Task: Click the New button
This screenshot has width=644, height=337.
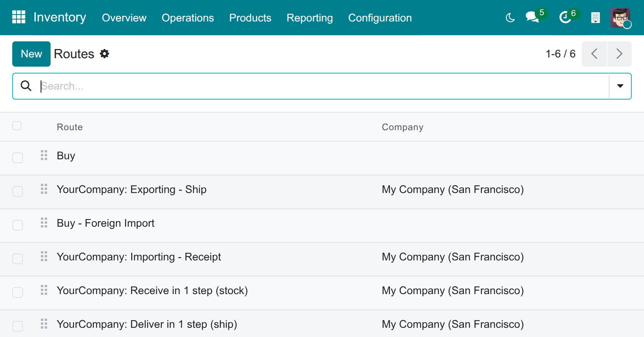Action: point(31,54)
